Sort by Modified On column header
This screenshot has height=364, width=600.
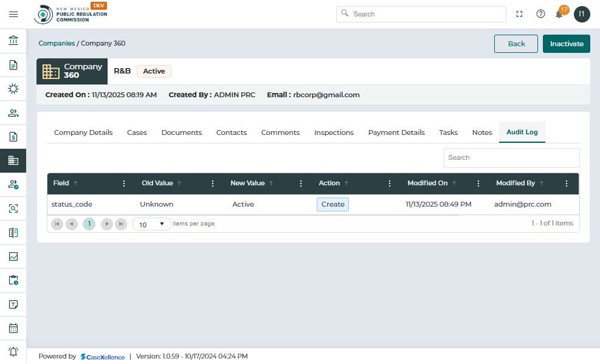point(427,183)
